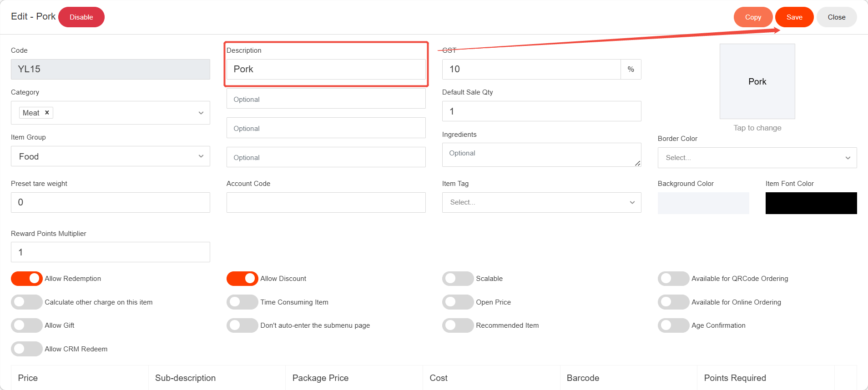This screenshot has height=390, width=868.
Task: Enable Available for QRCode Ordering
Action: (673, 279)
